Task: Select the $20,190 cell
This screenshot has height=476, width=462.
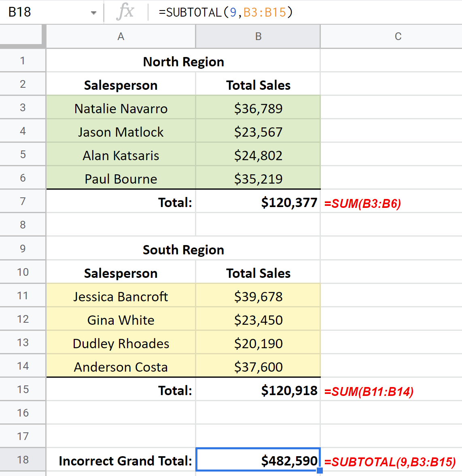Action: click(258, 343)
